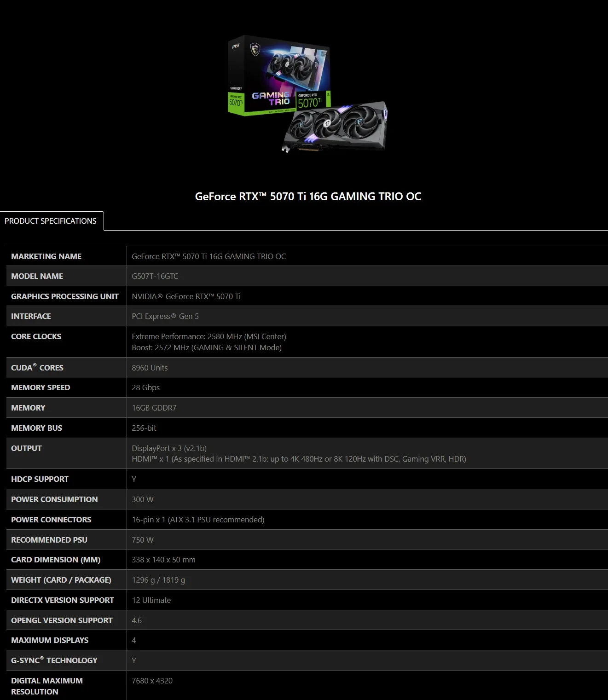This screenshot has height=700, width=608.
Task: Click the 256-bit memory bus value
Action: [144, 428]
